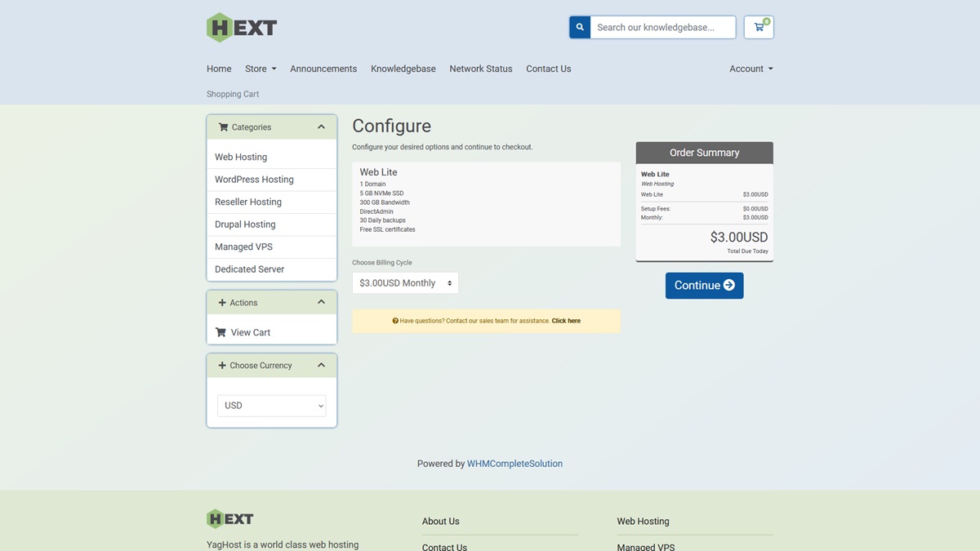The height and width of the screenshot is (551, 980).
Task: Click the 'Click here' sales contact link
Action: point(566,321)
